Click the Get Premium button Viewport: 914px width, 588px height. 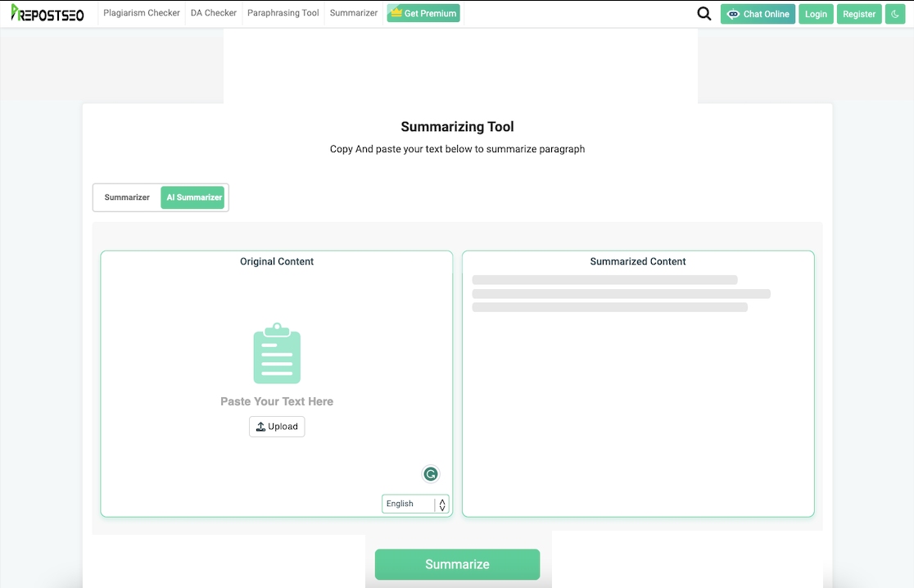(423, 13)
